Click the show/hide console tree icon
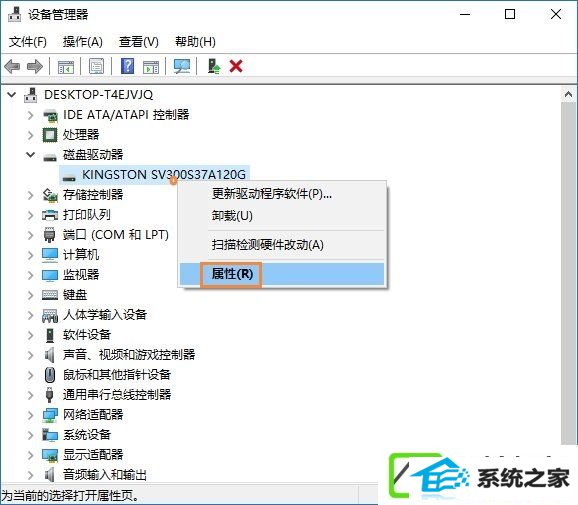 (x=66, y=67)
